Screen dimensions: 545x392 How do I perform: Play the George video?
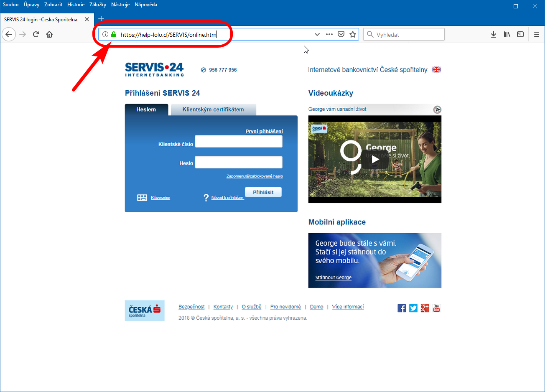click(x=375, y=159)
